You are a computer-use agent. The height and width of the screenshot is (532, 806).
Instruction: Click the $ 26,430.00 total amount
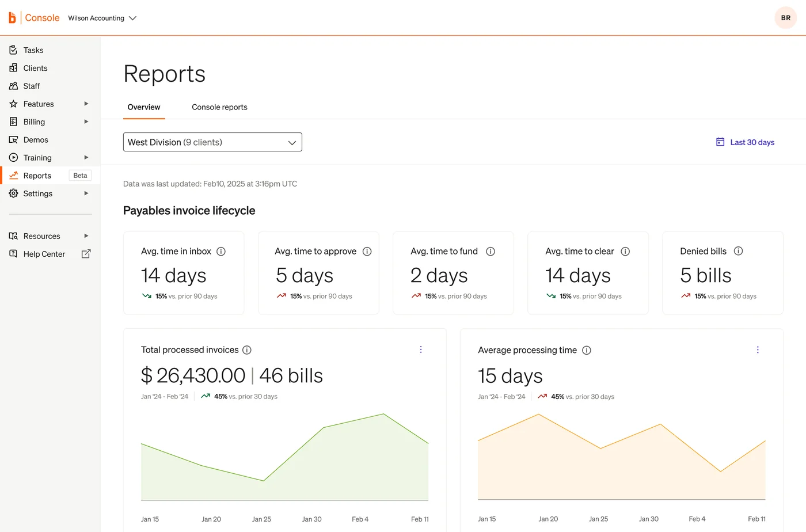click(193, 375)
